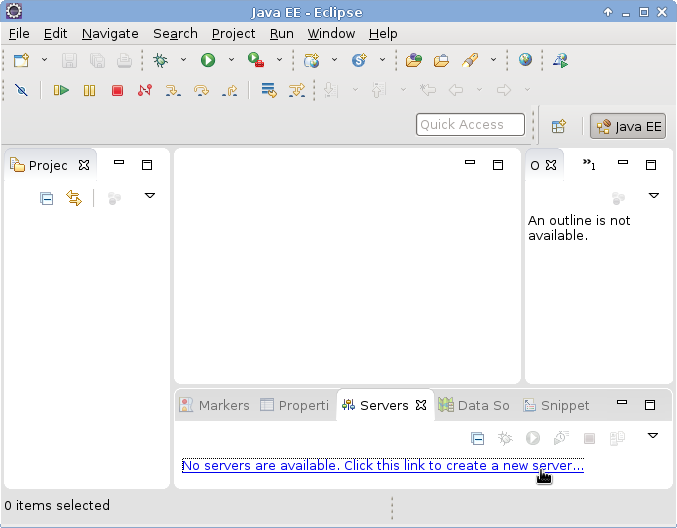The image size is (677, 528).
Task: Click the Open Task folder icon
Action: pos(441,60)
